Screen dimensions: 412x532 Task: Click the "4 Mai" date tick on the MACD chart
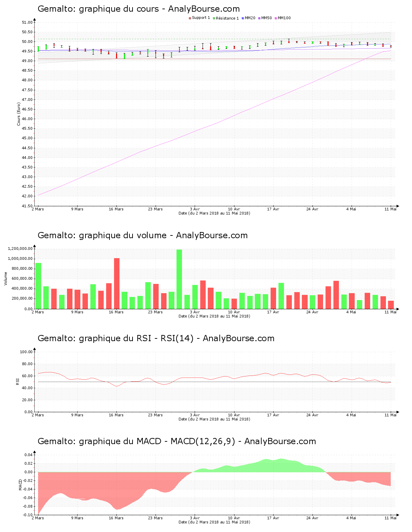coord(351,518)
